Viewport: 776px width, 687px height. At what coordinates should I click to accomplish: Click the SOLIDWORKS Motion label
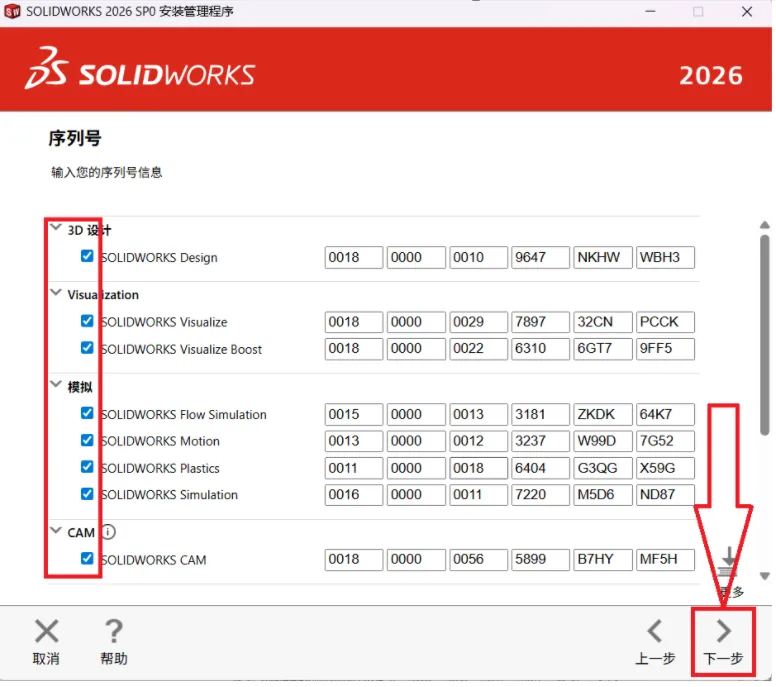click(161, 443)
